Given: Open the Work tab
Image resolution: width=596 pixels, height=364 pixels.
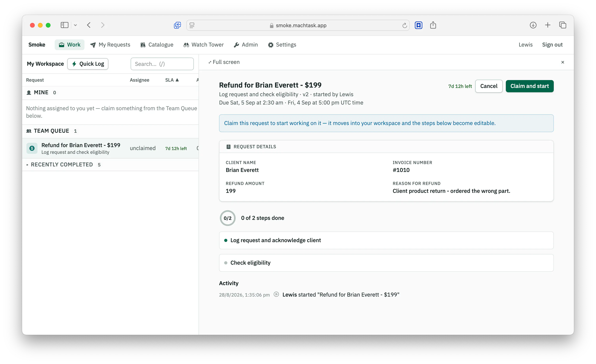Looking at the screenshot, I should 69,45.
